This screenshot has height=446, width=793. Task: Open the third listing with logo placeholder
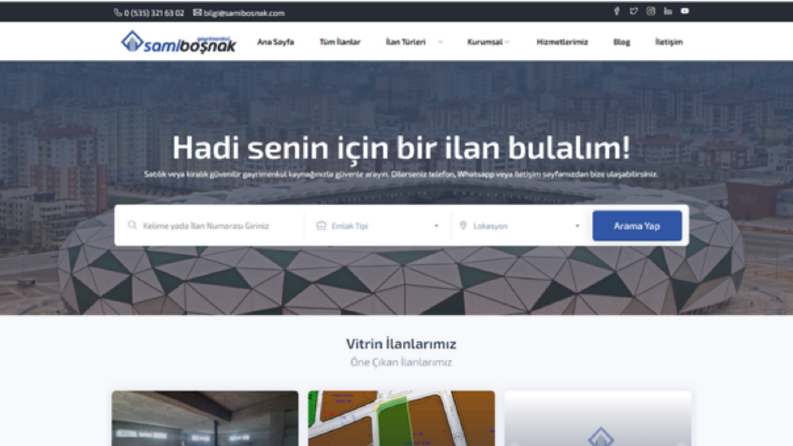(598, 418)
